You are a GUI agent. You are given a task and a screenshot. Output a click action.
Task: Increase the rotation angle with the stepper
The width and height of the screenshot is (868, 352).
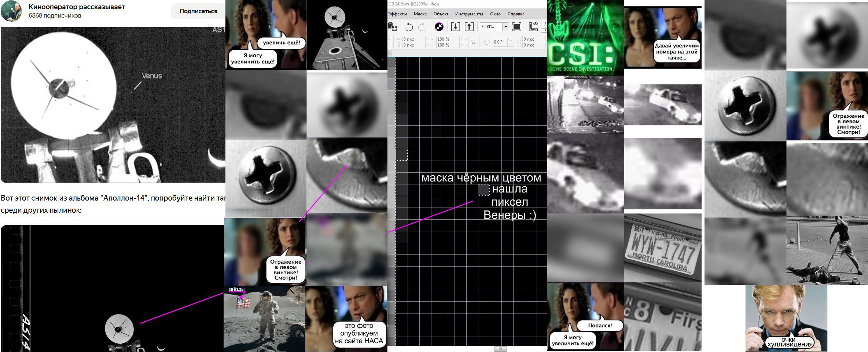(511, 40)
